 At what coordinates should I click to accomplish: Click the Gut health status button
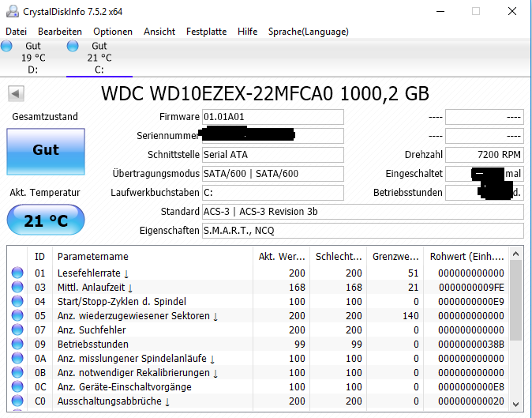[46, 152]
